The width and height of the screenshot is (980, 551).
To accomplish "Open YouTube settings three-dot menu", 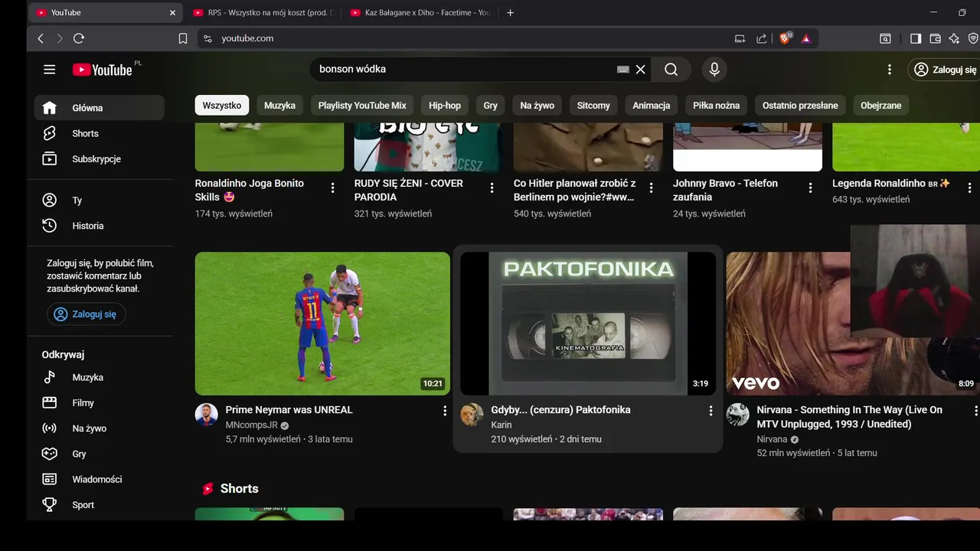I will [889, 70].
